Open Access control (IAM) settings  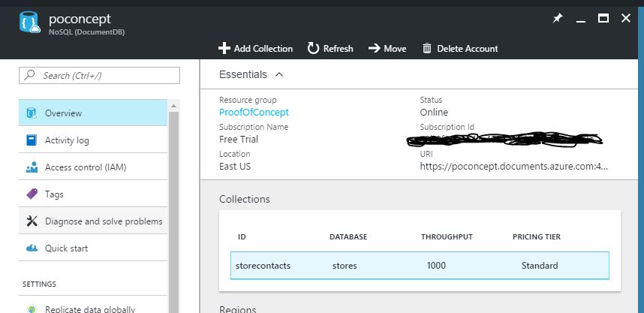[x=93, y=167]
